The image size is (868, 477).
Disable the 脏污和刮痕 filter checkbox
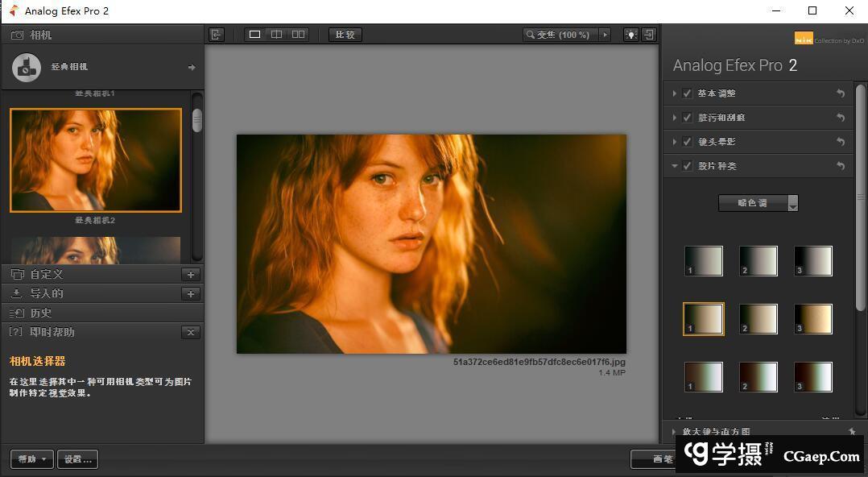pos(687,118)
